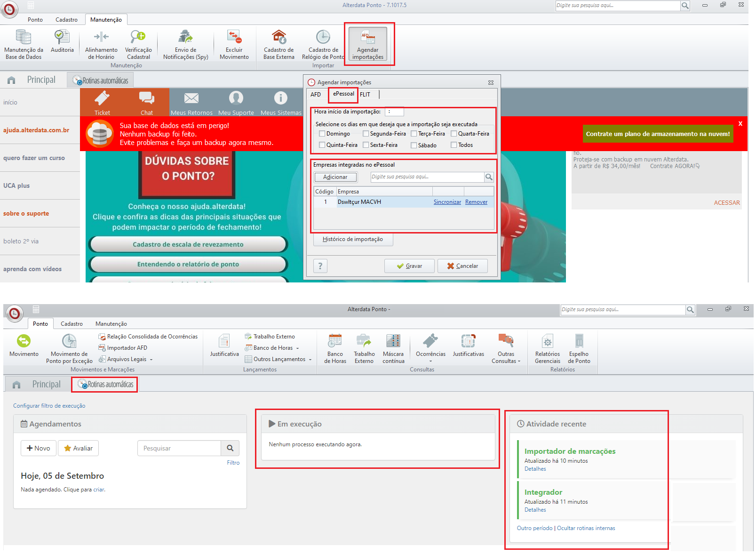Open a support Ticket
This screenshot has height=555, width=756.
(x=102, y=103)
